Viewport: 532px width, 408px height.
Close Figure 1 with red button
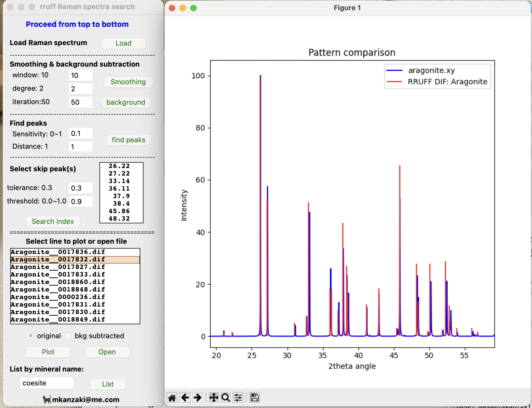point(172,8)
